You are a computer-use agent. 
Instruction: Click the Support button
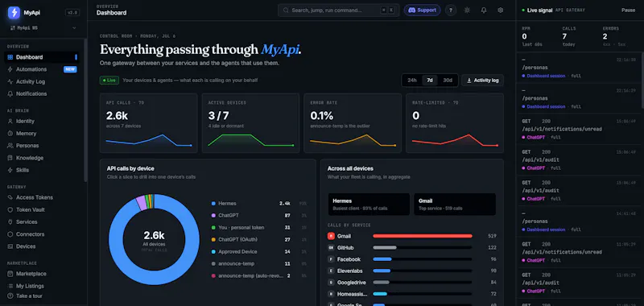(x=422, y=10)
